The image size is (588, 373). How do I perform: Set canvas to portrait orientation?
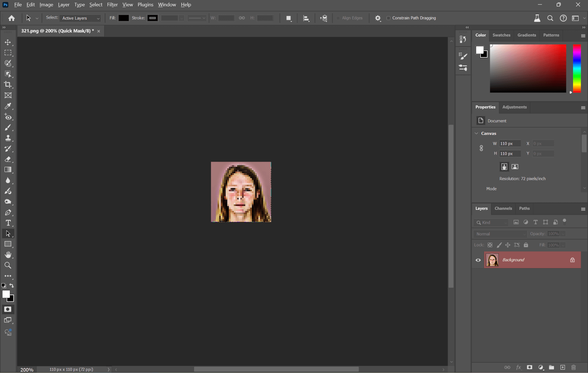(x=504, y=167)
